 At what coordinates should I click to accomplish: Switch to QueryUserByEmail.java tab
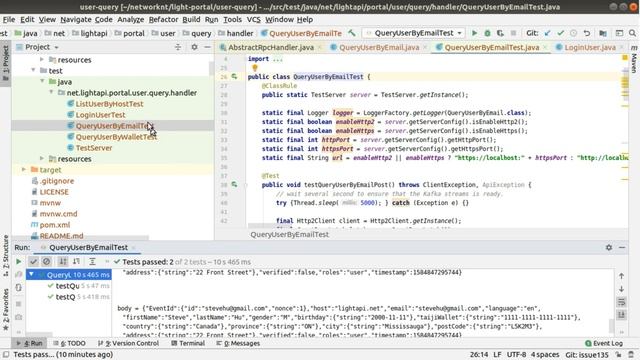coord(379,47)
